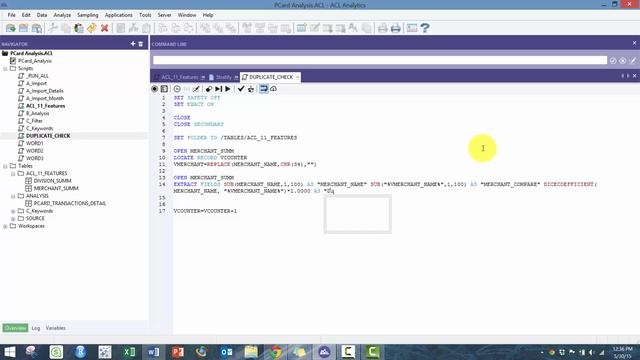Click the yellow undo arrow icon in toolbar
The width and height of the screenshot is (640, 360).
click(91, 28)
